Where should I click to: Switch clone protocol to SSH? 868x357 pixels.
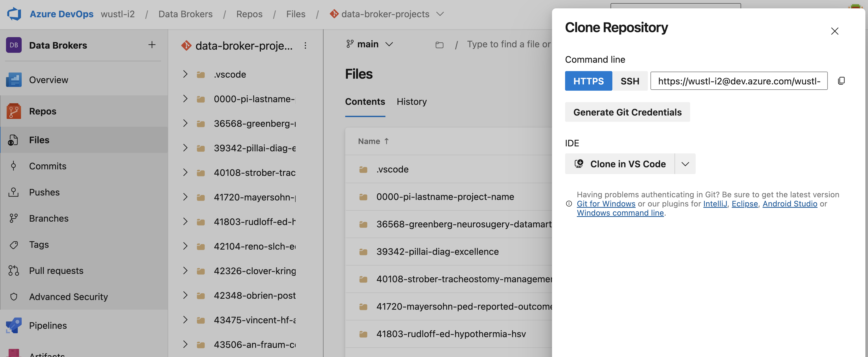(x=630, y=81)
